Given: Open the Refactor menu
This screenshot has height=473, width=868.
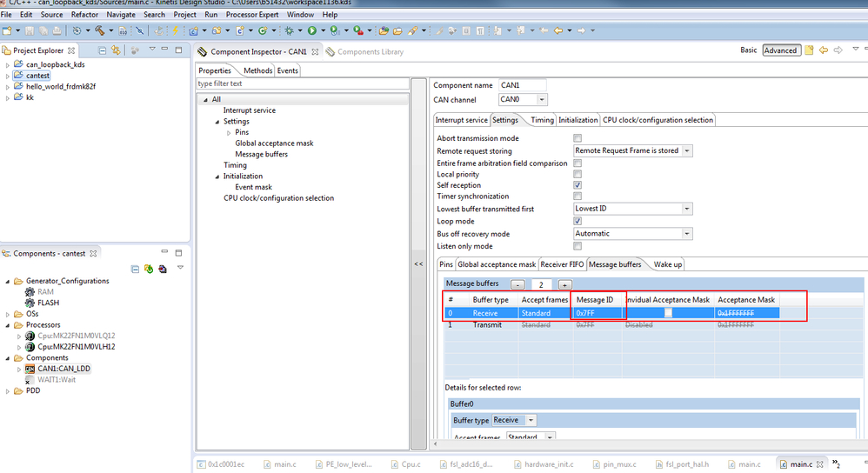Looking at the screenshot, I should (84, 15).
